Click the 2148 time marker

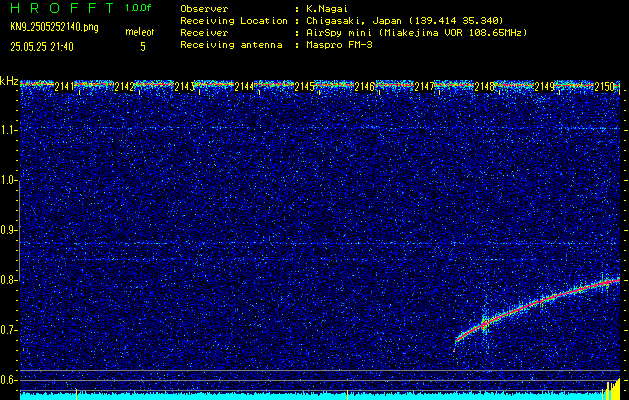point(484,86)
